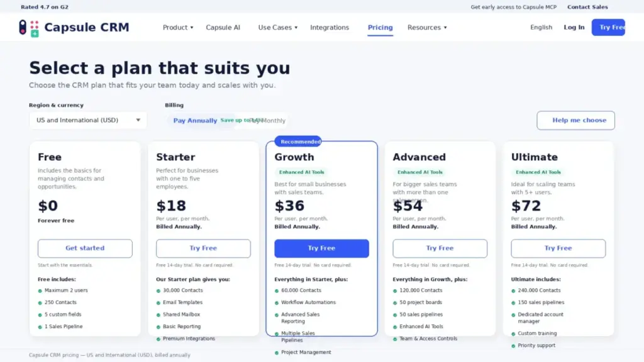Open the Product dropdown menu
This screenshot has width=644, height=362.
(x=178, y=28)
